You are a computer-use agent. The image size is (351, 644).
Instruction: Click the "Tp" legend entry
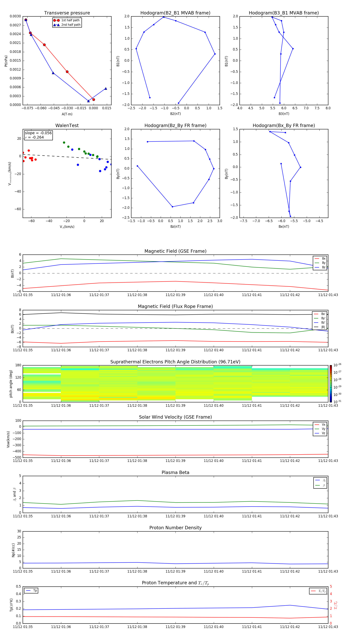coord(31,591)
